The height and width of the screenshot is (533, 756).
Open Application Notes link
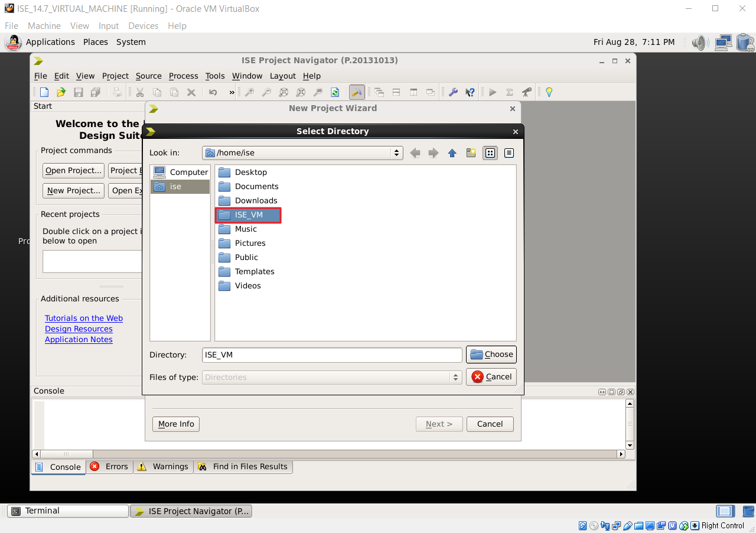point(79,340)
